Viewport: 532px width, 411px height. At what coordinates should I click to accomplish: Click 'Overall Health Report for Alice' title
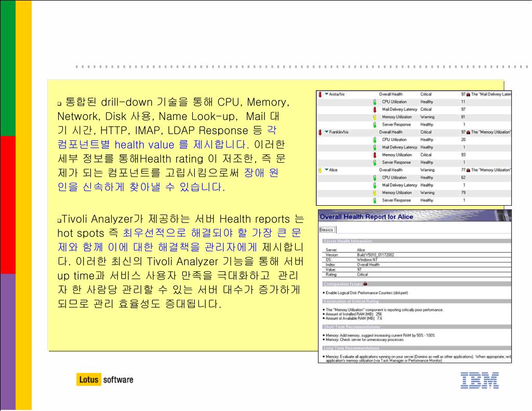point(366,217)
